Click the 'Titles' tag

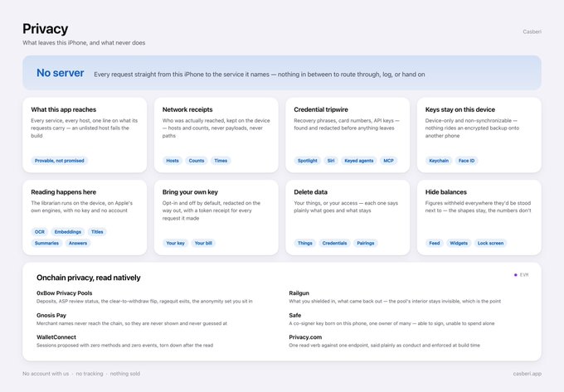(97, 232)
